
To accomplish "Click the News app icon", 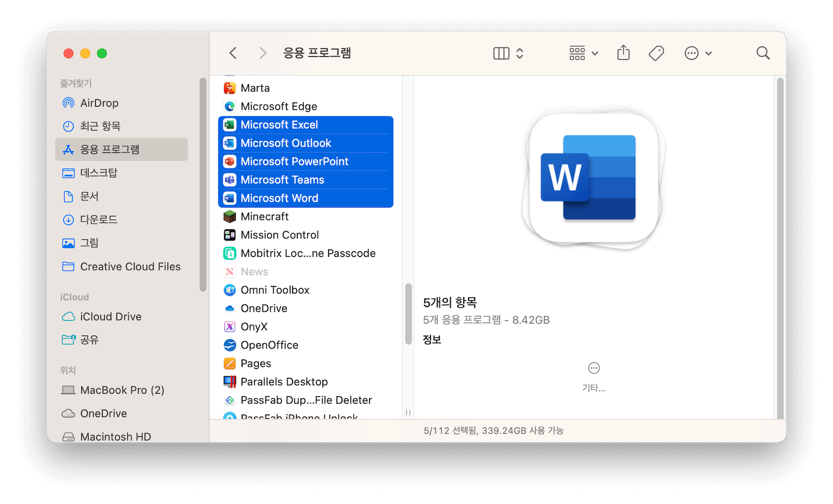I will (x=230, y=272).
